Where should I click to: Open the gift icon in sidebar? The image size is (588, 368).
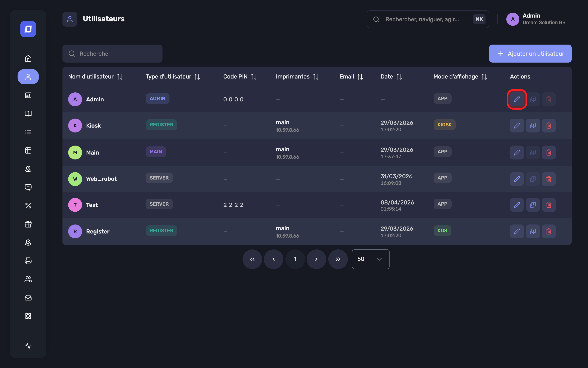(28, 224)
